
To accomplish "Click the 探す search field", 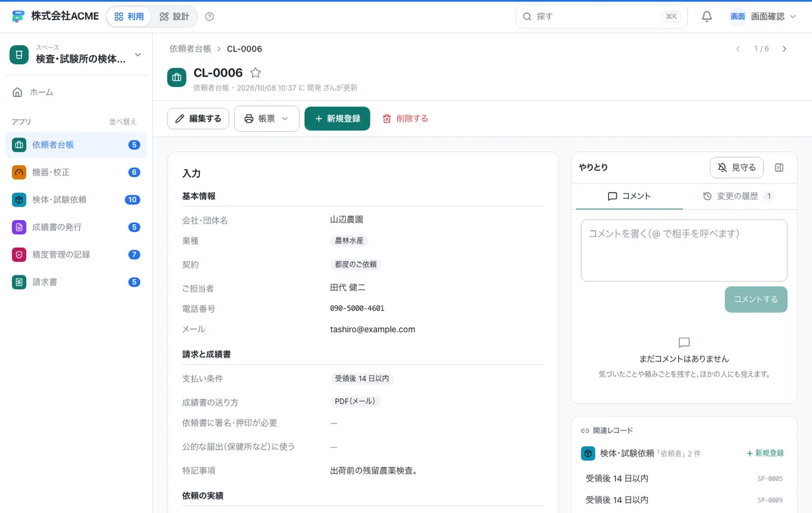I will [x=601, y=16].
